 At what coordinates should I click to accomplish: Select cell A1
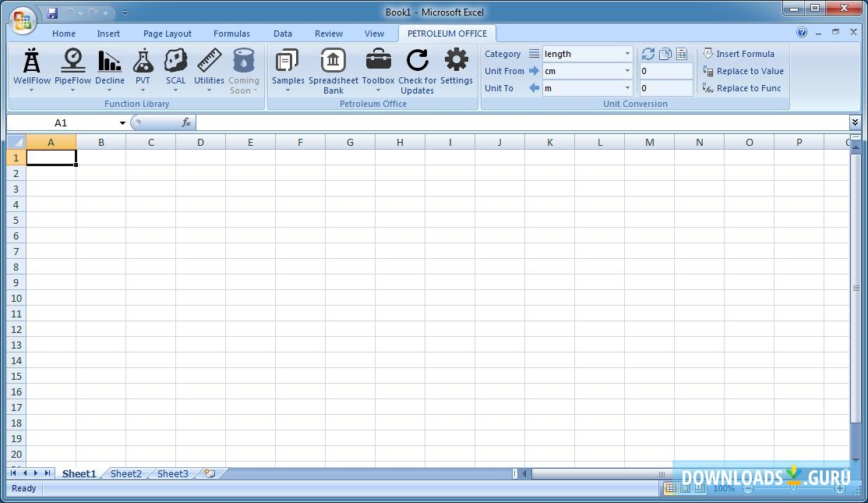51,158
